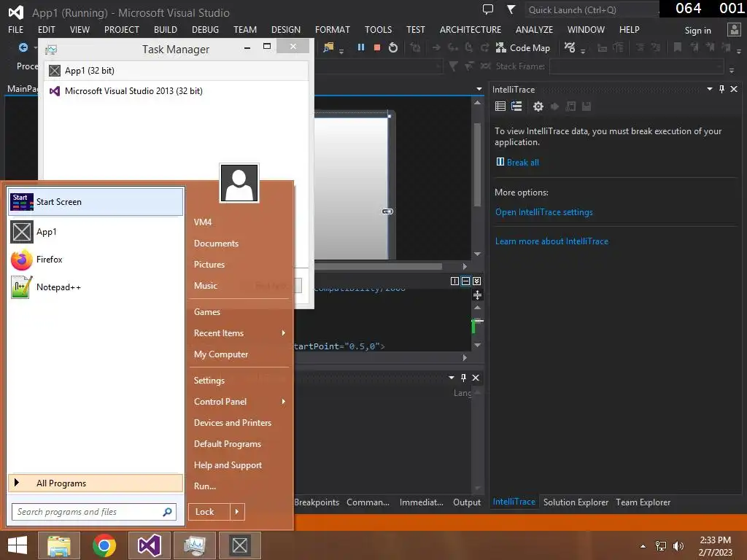
Task: Open the document tab list dropdown arrow
Action: click(479, 89)
